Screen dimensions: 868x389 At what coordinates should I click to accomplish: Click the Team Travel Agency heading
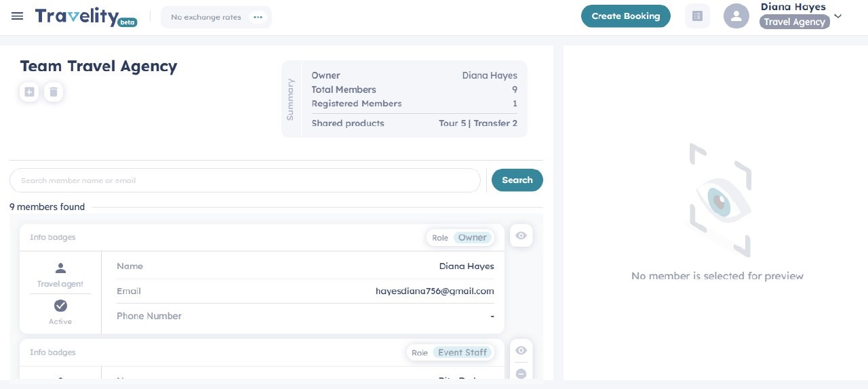pos(98,66)
